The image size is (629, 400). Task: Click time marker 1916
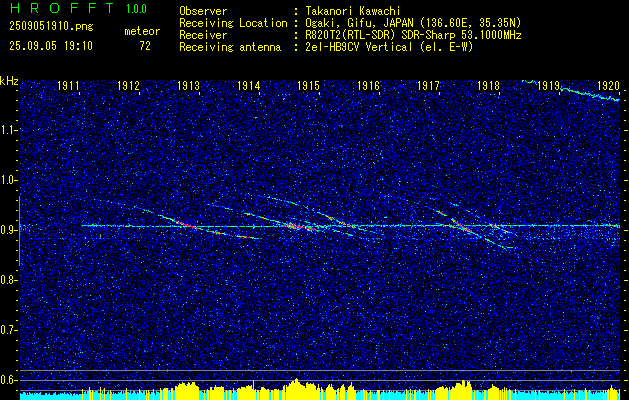click(x=369, y=85)
